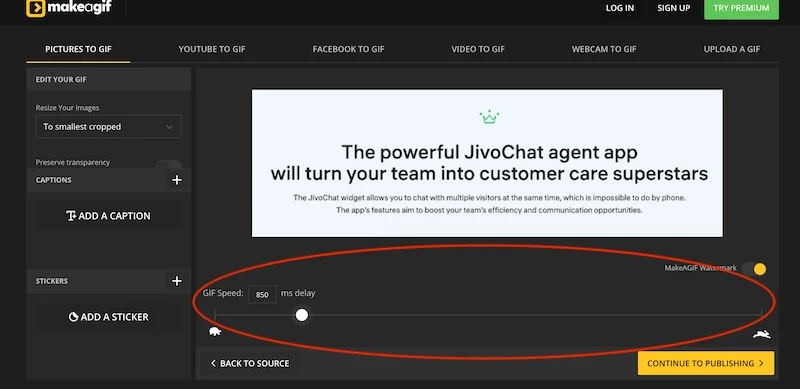
Task: Click the Edit Your GIF heading
Action: 61,80
